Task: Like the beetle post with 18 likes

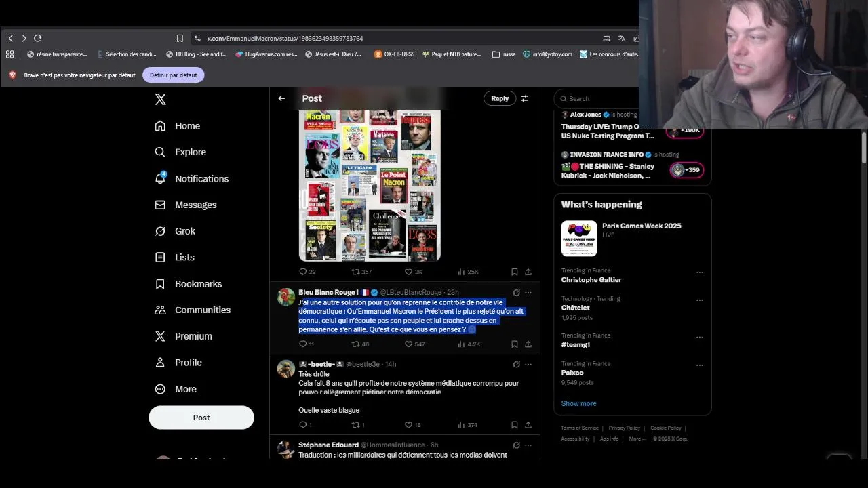Action: click(x=408, y=425)
